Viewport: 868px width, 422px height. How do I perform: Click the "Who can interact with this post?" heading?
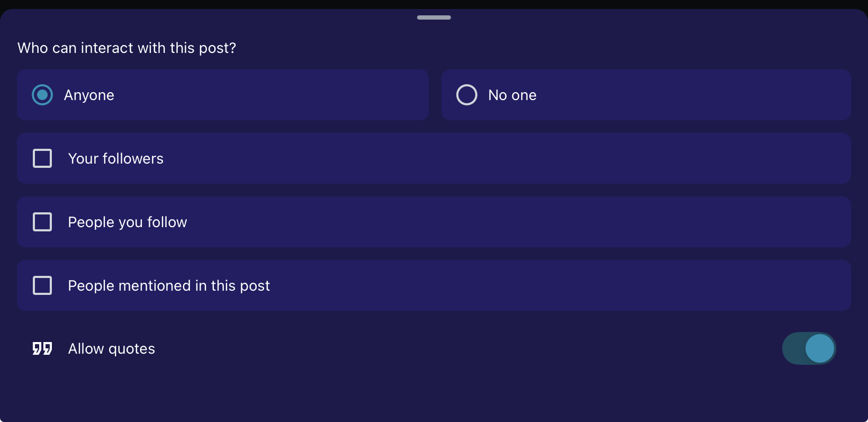pyautogui.click(x=127, y=48)
